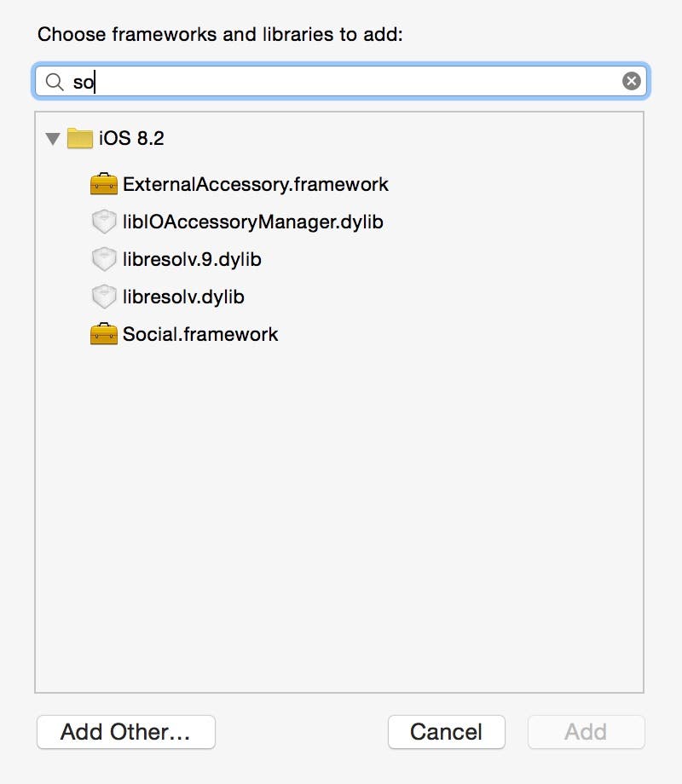Select the iOS 8.2 group row
The height and width of the screenshot is (784, 682).
tap(131, 139)
